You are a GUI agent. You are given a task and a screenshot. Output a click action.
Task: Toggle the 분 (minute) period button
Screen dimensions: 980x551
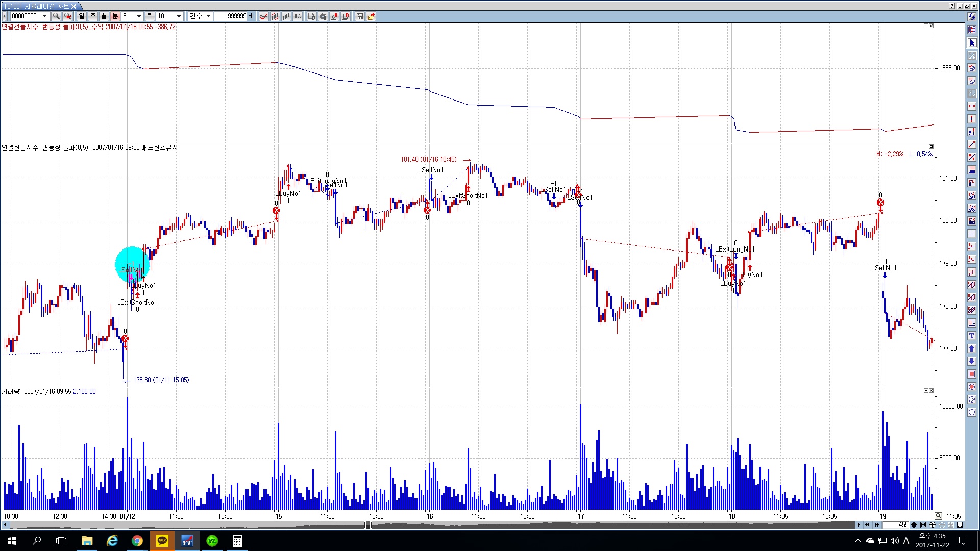[115, 16]
